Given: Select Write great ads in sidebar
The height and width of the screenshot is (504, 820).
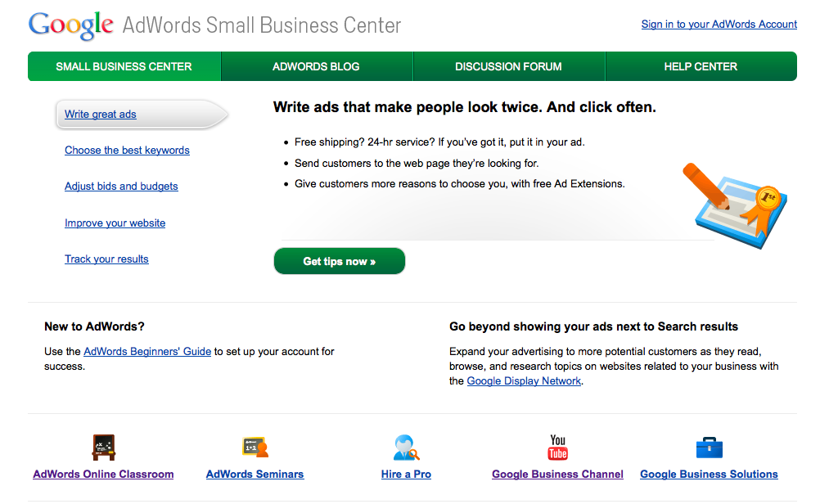Looking at the screenshot, I should coord(101,115).
